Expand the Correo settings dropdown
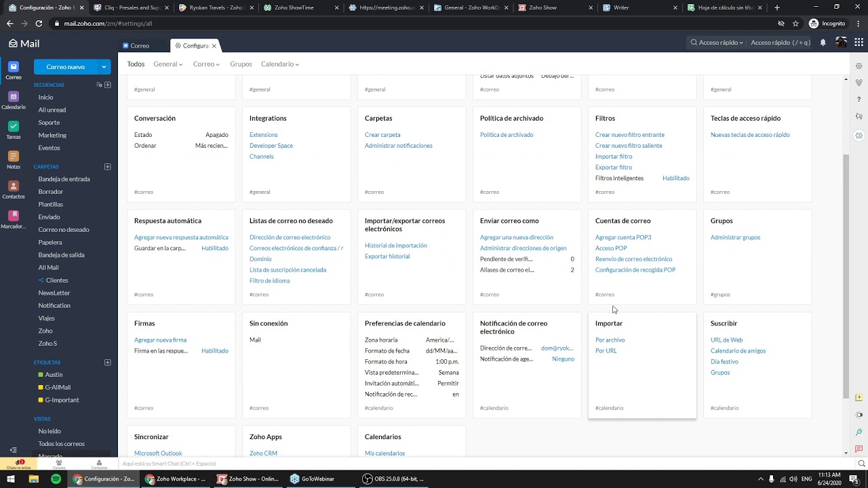This screenshot has height=488, width=868. pos(206,64)
